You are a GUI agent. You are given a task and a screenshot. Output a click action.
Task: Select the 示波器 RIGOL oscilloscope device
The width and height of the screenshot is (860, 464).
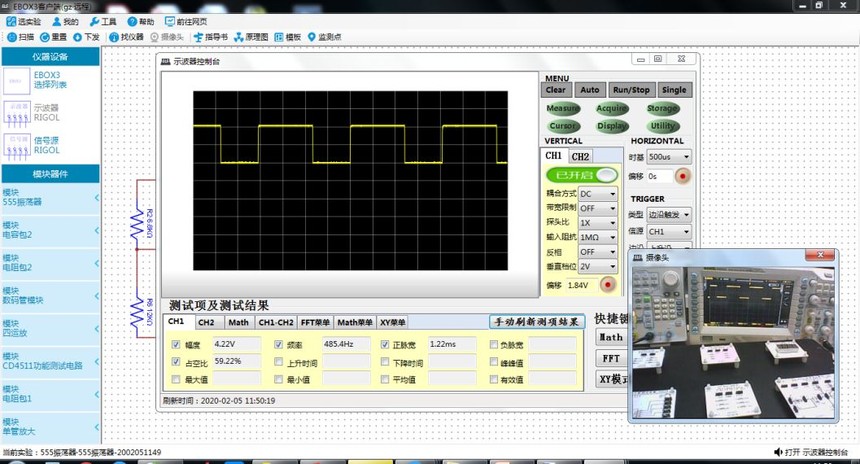[x=16, y=114]
